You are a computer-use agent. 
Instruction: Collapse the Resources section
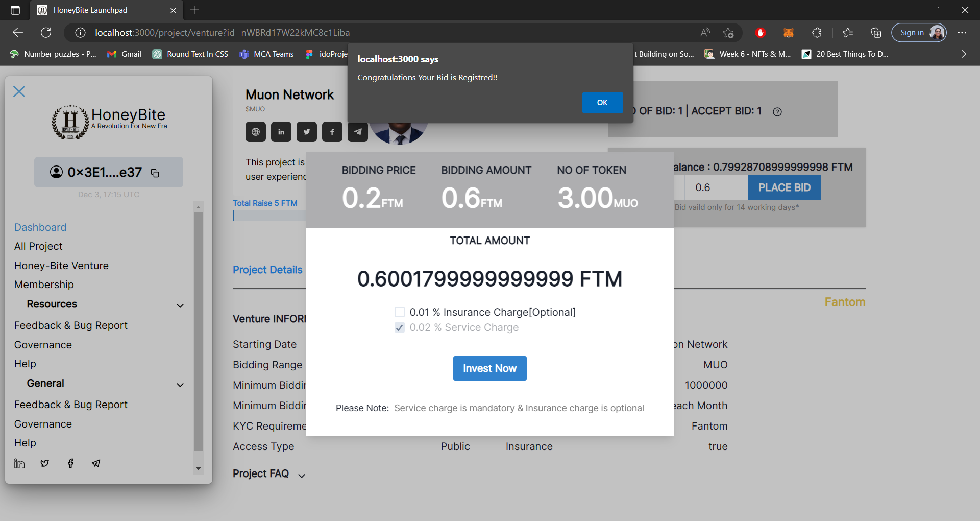click(180, 305)
